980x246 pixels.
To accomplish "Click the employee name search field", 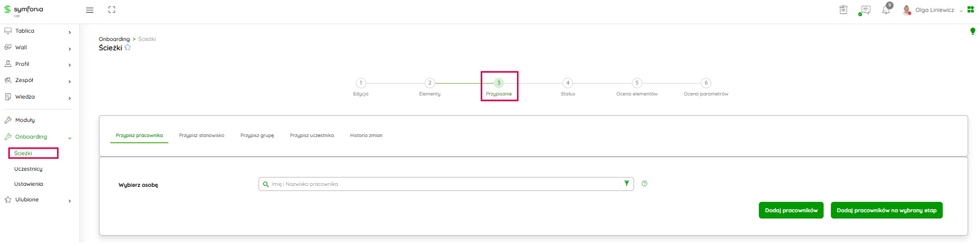I will click(440, 184).
